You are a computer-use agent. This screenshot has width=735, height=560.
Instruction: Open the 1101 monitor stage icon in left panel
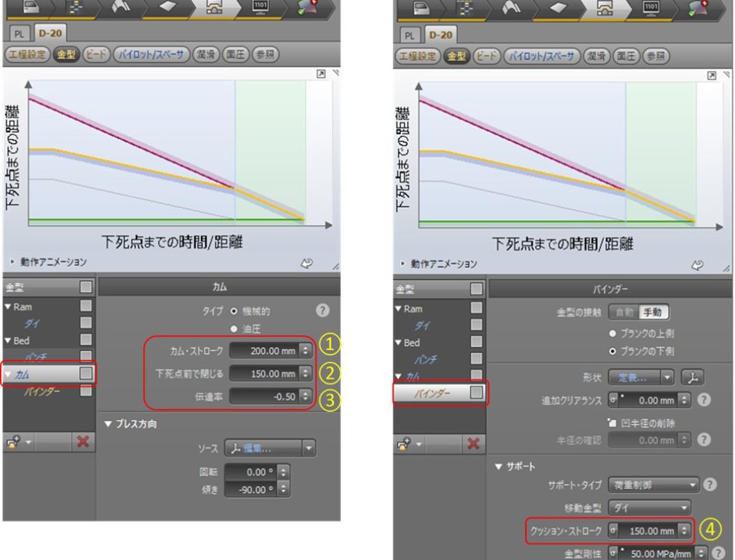260,7
